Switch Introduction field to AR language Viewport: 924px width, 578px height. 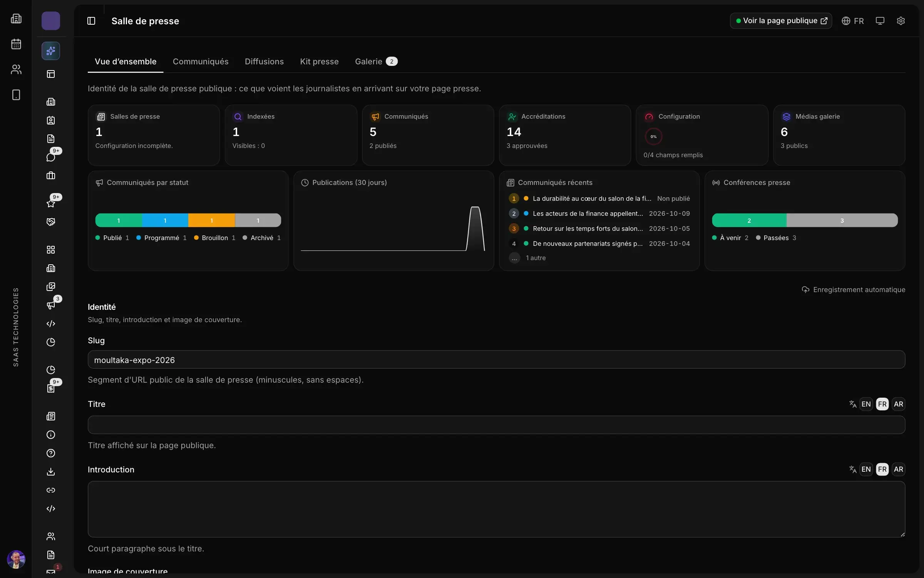point(899,469)
